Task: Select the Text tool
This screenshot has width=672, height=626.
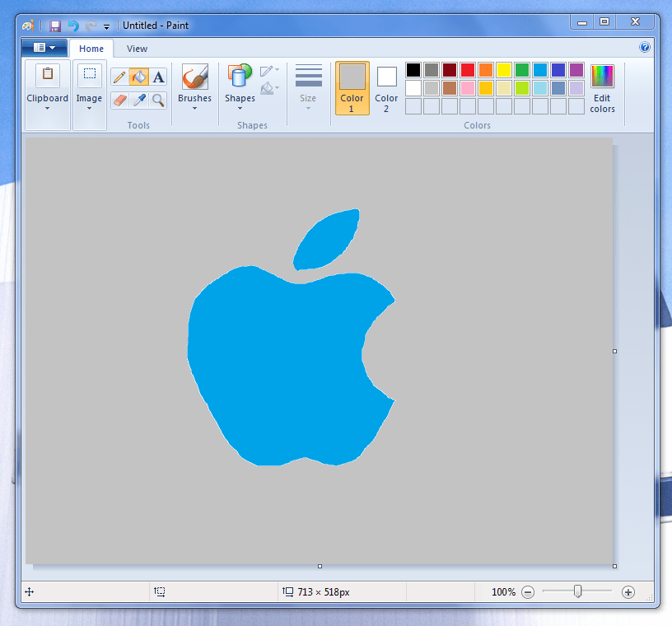Action: pos(158,77)
